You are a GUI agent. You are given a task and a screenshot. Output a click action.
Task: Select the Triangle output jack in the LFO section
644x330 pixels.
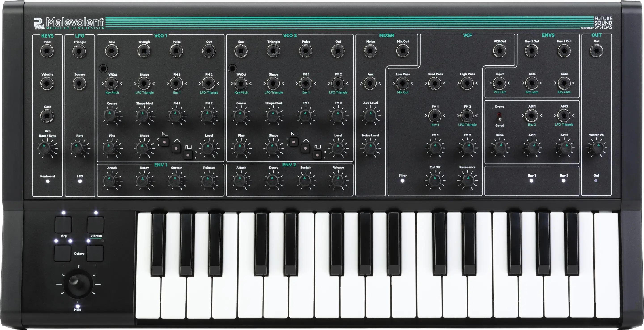click(79, 51)
